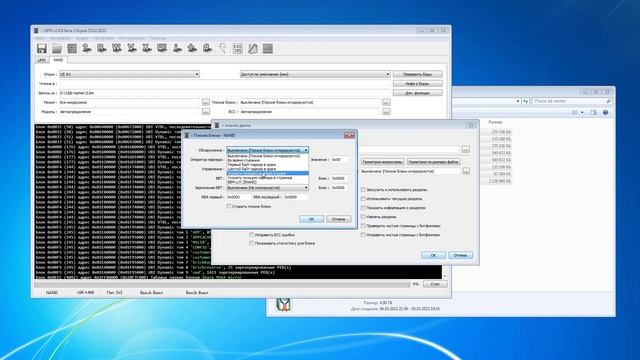Click the 'Стоп' button beside progress bar
This screenshot has width=640, height=360.
[x=435, y=284]
